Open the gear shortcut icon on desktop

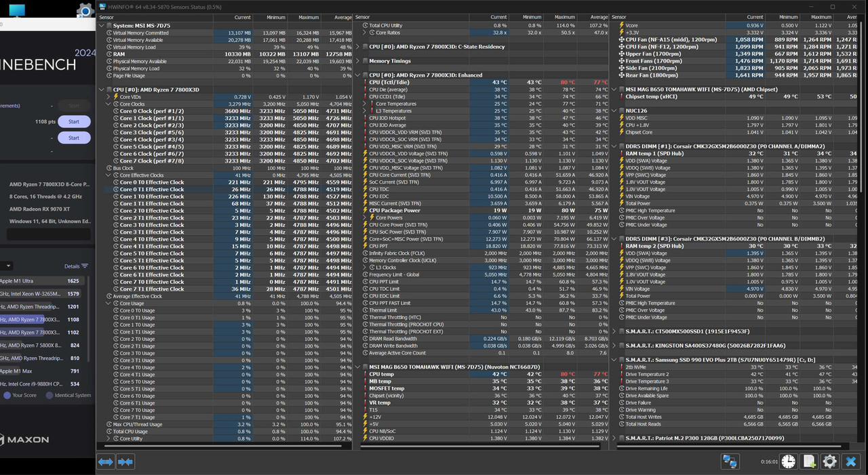(84, 9)
